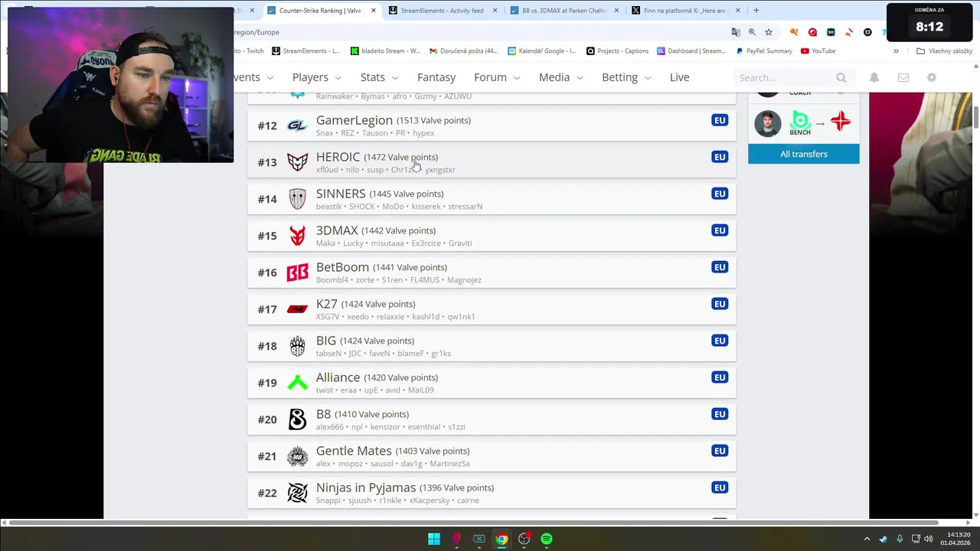The image size is (980, 551).
Task: Click the BENCH transfer player photo
Action: click(767, 122)
